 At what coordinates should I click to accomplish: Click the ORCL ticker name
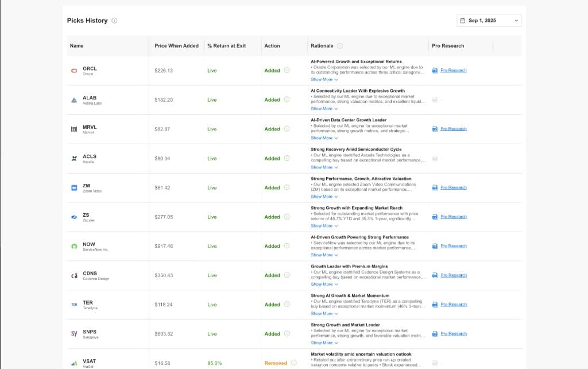90,69
